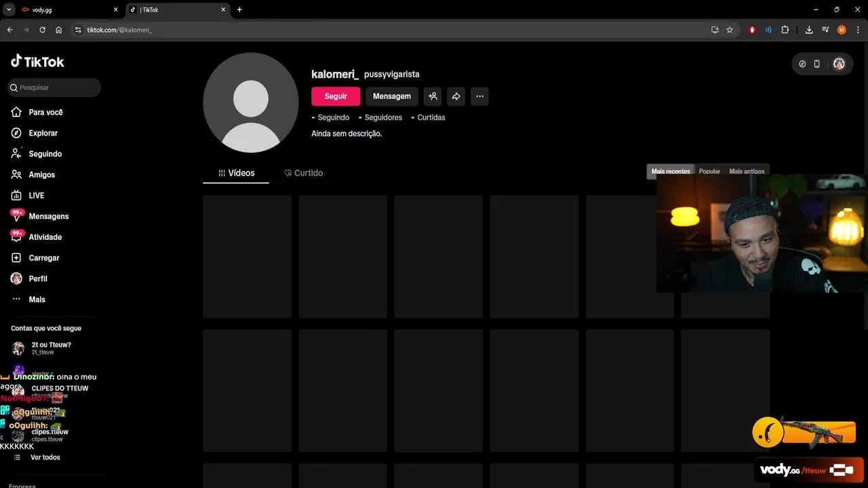Click Carregar to upload a video

tap(43, 258)
